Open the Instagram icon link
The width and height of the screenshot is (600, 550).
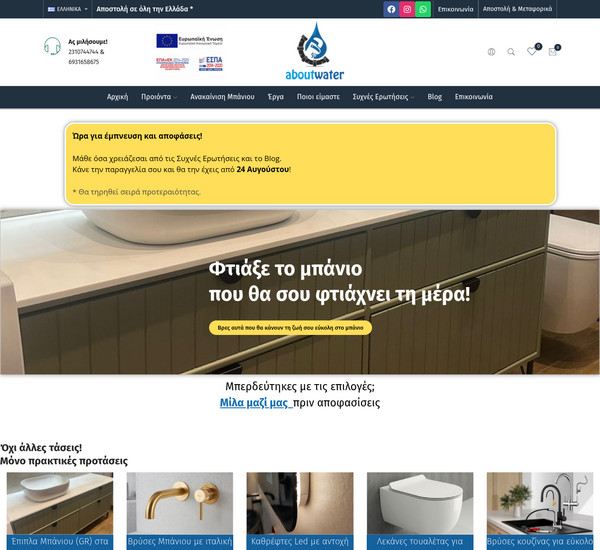(407, 9)
